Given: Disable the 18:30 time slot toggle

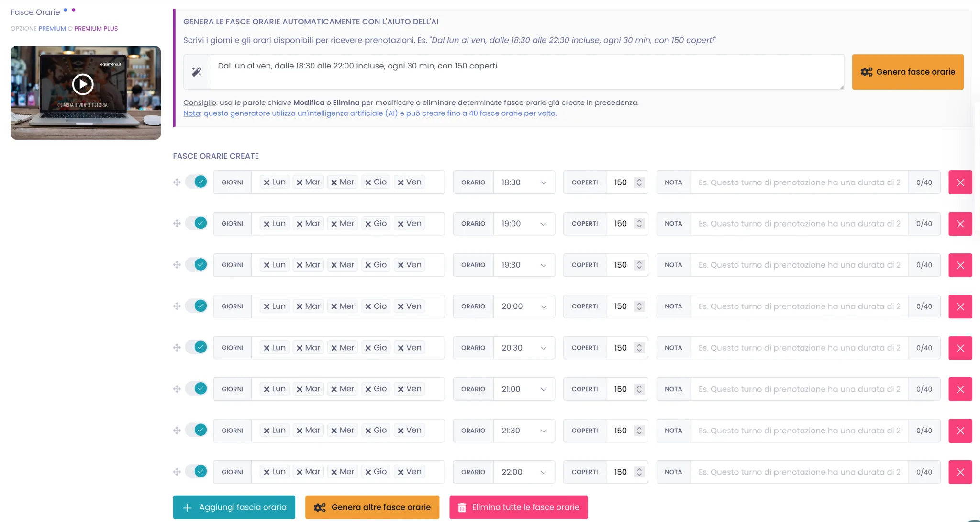Looking at the screenshot, I should (x=196, y=182).
